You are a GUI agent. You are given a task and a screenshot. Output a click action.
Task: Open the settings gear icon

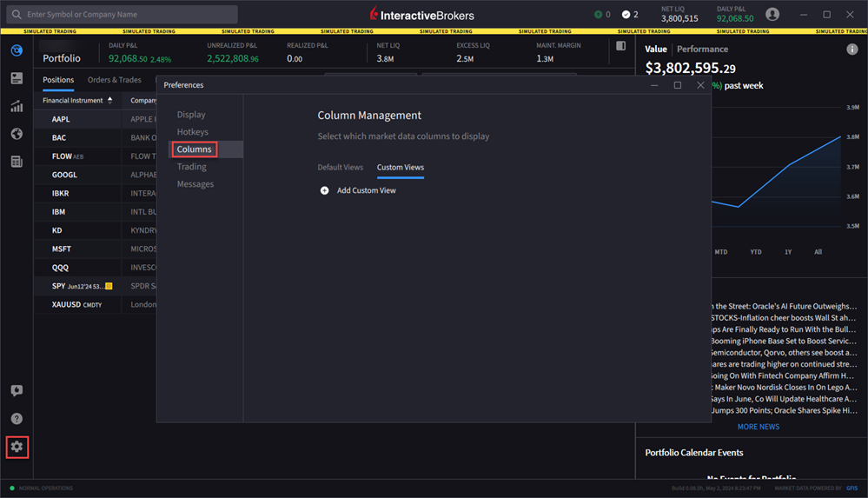[x=17, y=447]
